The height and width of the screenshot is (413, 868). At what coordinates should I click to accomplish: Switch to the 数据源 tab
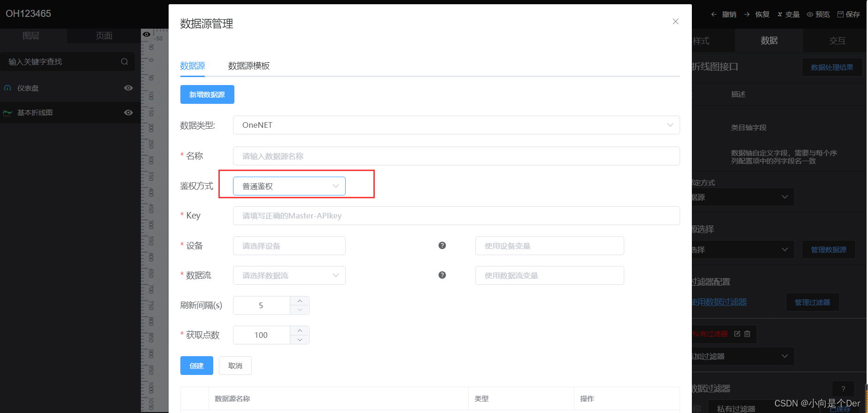[193, 66]
